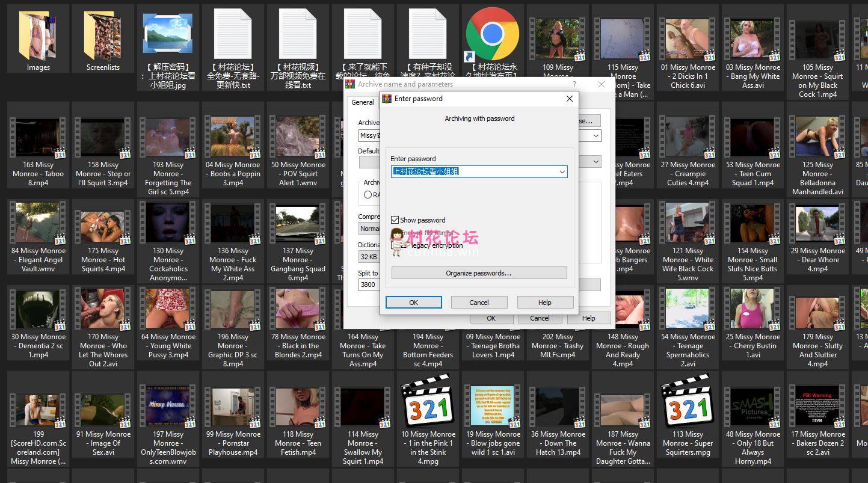Select video file 109 Missy Monroe
Image resolution: width=868 pixels, height=483 pixels.
coord(558,40)
